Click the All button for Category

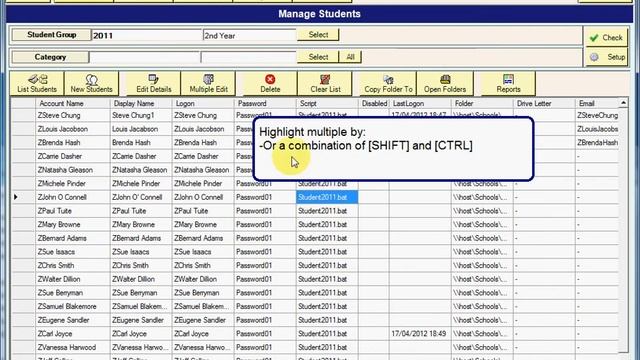pyautogui.click(x=350, y=57)
